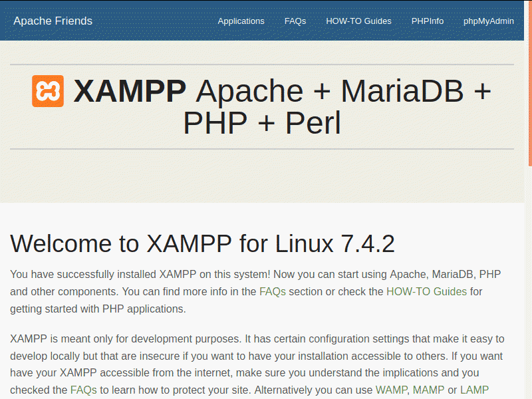Click the orange XAMPP logo icon

click(x=48, y=91)
